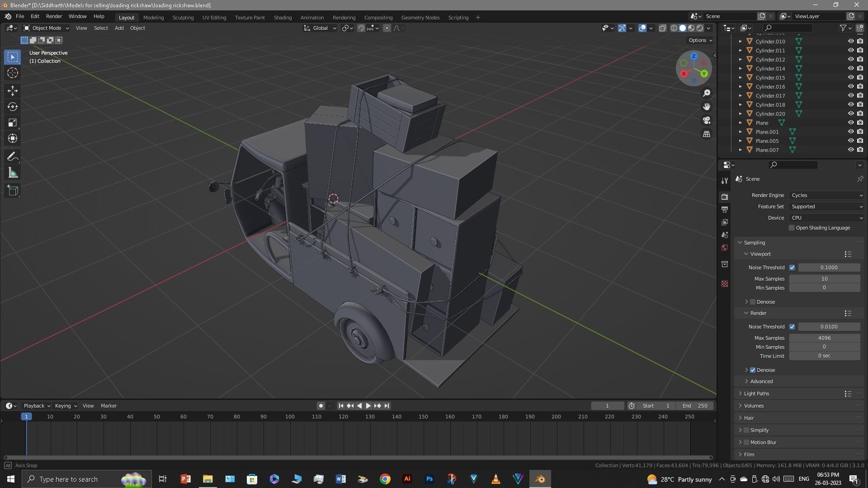Open the Device dropdown
The image size is (868, 488).
(x=826, y=218)
